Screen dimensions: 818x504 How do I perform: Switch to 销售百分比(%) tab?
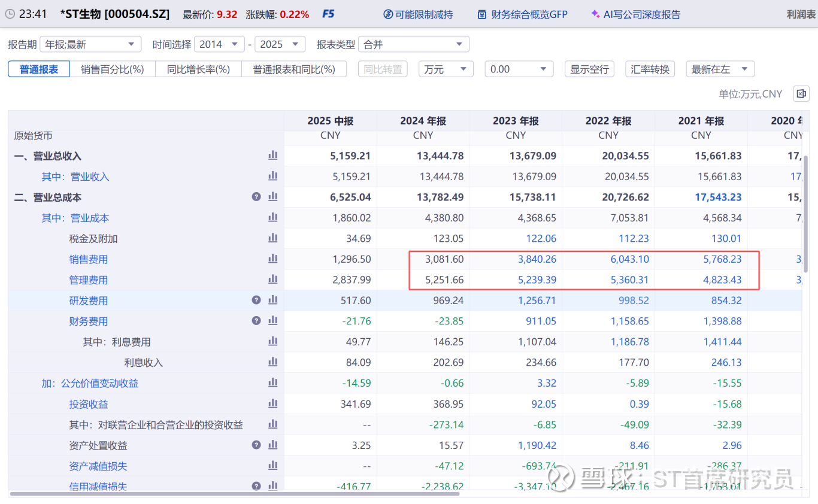click(113, 69)
